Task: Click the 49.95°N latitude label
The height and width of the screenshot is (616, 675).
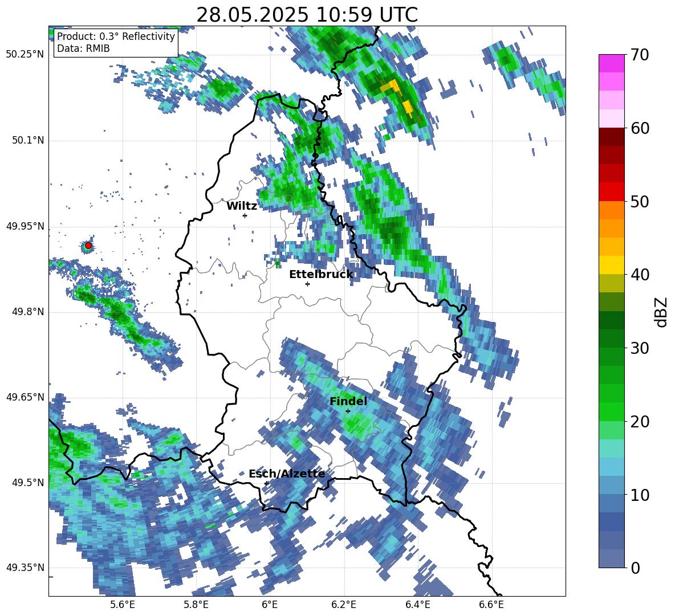Action: 25,226
